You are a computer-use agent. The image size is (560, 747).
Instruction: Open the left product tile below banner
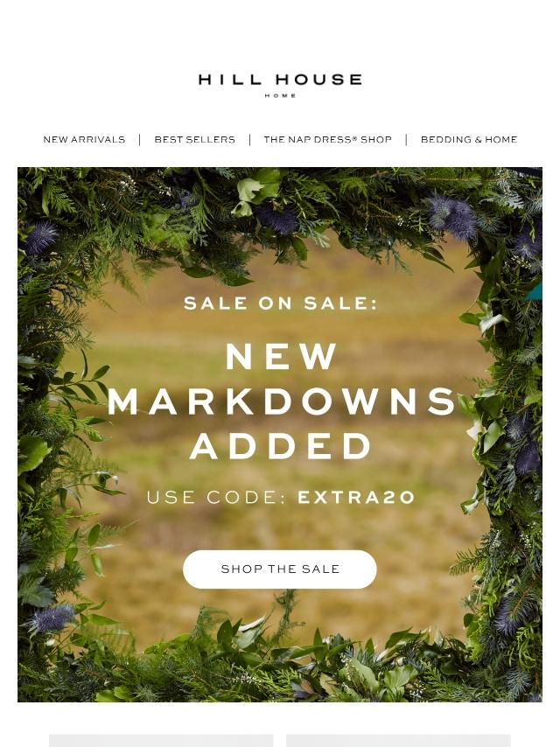161,740
